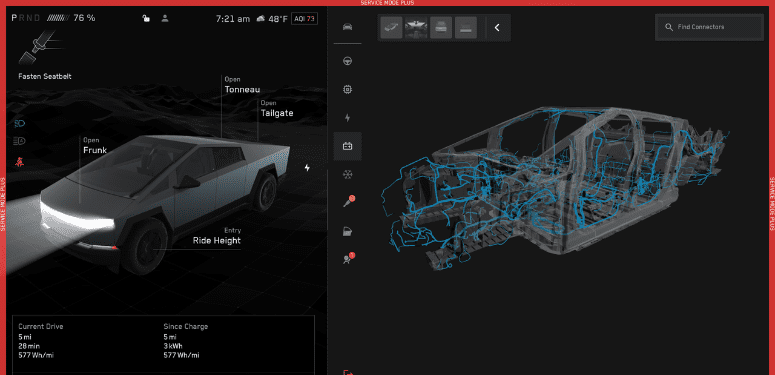The height and width of the screenshot is (375, 775).
Task: Tap the 3 kWh energy value
Action: (x=173, y=346)
